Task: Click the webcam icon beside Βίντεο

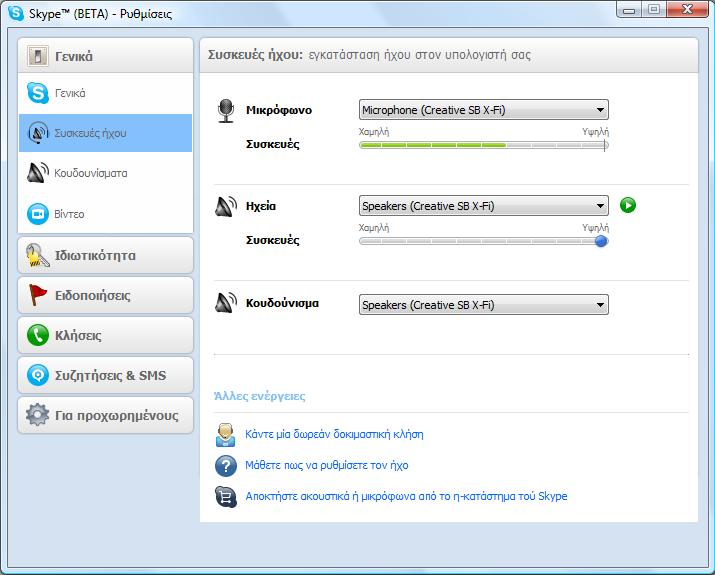Action: tap(37, 214)
